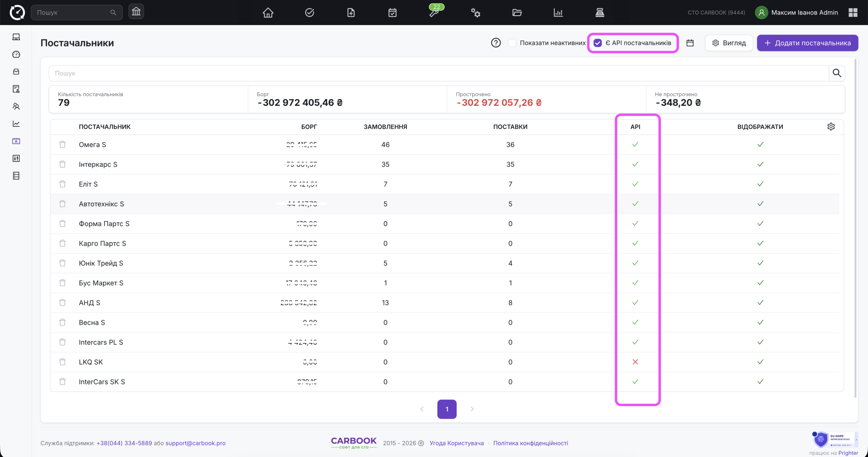Open support@carbook.pro email link
The image size is (868, 457).
point(196,443)
